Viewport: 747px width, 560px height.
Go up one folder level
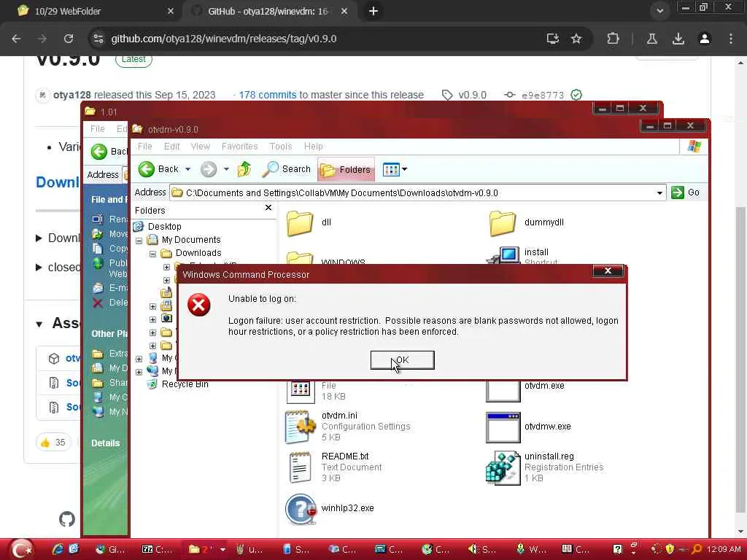[244, 169]
